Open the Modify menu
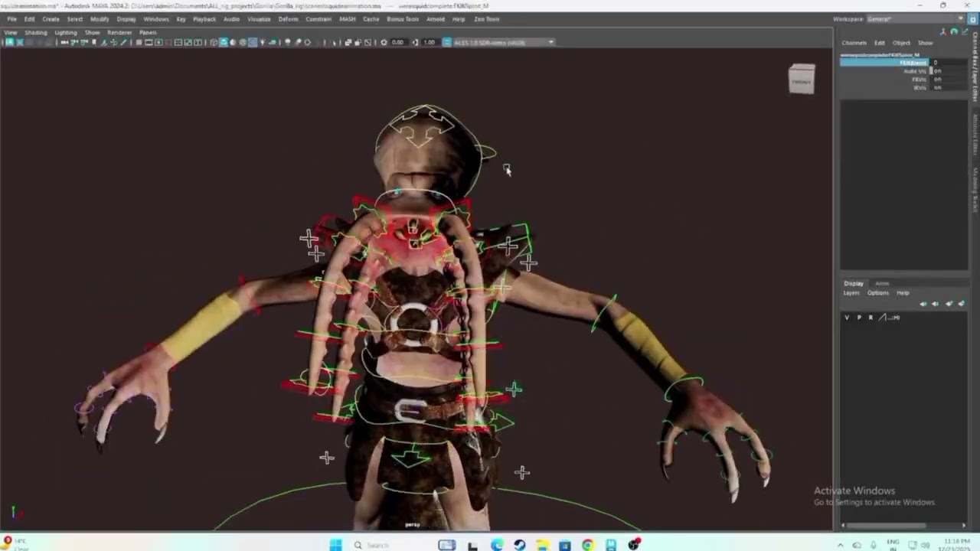Image resolution: width=980 pixels, height=551 pixels. (100, 19)
